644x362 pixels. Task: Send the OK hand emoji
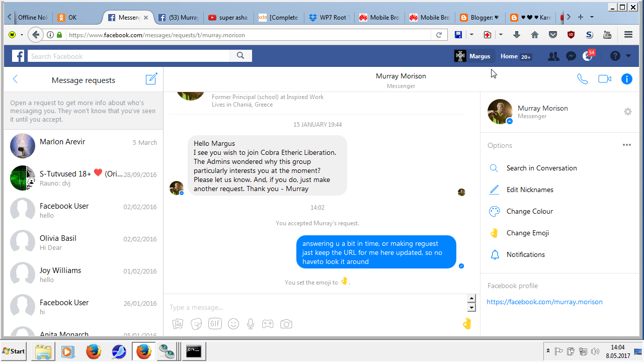pyautogui.click(x=467, y=323)
